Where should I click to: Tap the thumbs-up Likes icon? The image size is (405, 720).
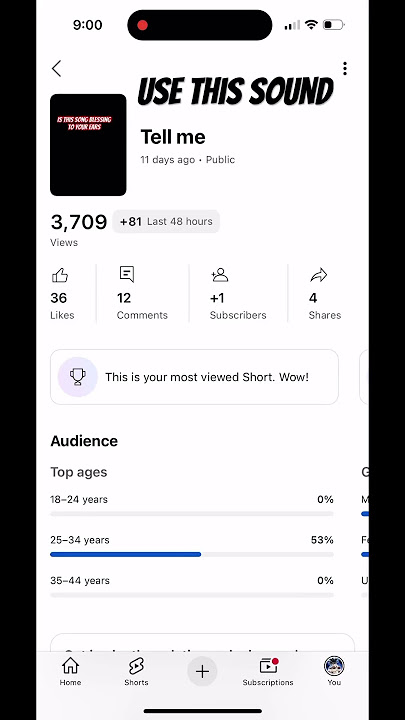coord(60,276)
